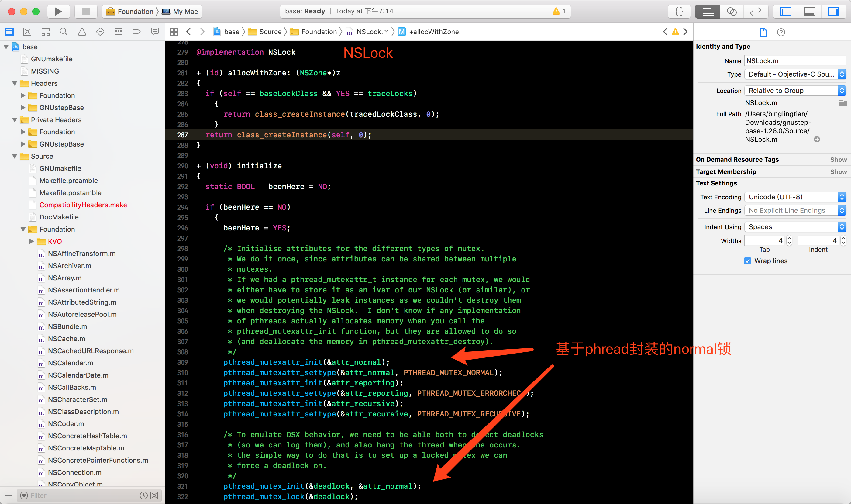
Task: Open +allocWithZone: method jump menu
Action: [x=429, y=32]
